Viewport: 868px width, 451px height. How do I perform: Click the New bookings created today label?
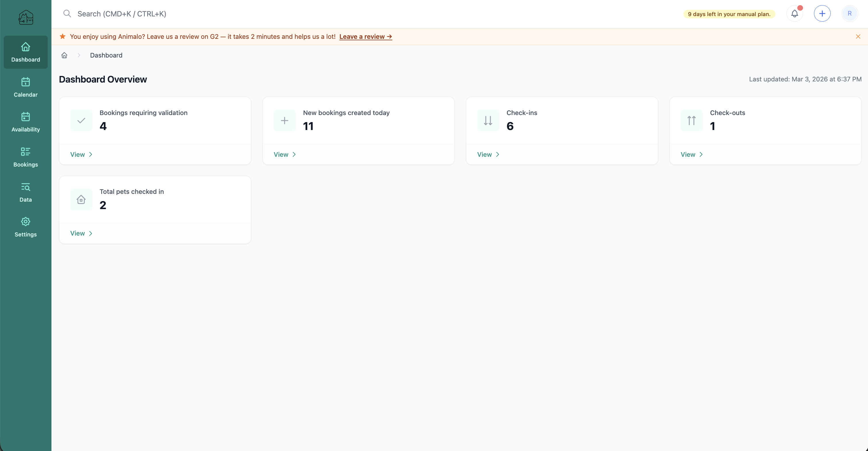[346, 113]
